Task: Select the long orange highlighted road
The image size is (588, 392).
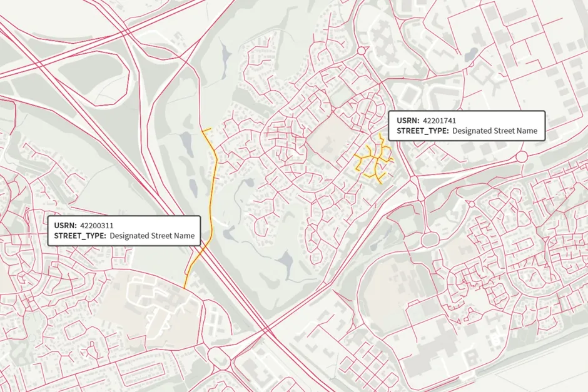Action: point(215,188)
